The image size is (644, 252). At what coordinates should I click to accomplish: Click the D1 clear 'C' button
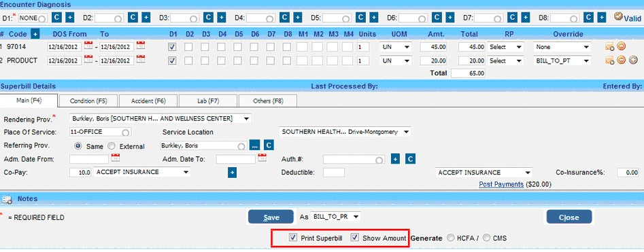pyautogui.click(x=56, y=18)
